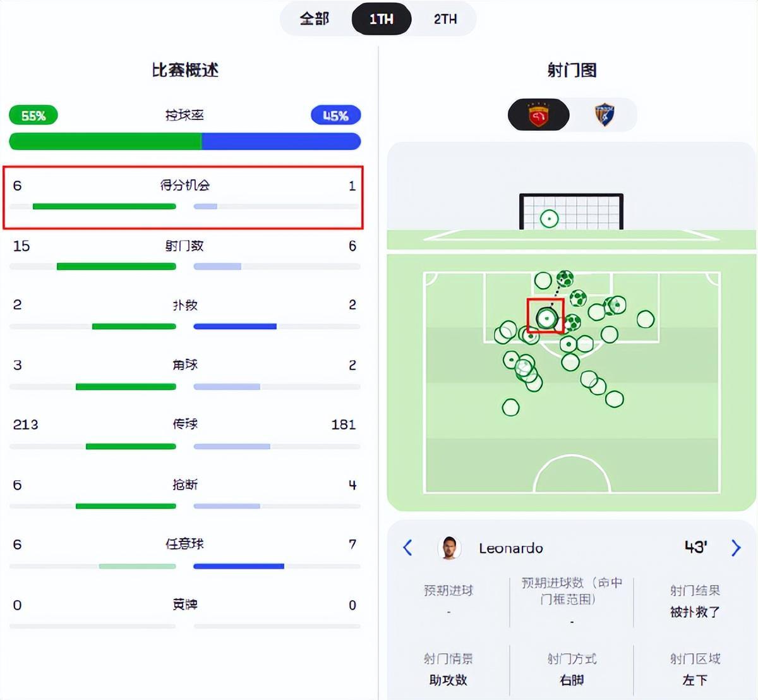Click the 43' shot minute label
The width and height of the screenshot is (758, 700).
695,547
